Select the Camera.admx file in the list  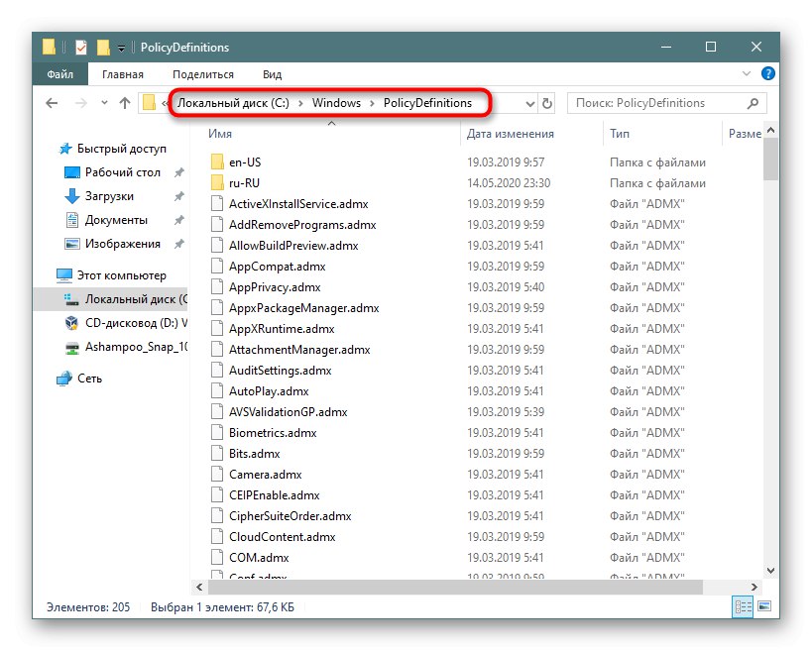tap(263, 474)
